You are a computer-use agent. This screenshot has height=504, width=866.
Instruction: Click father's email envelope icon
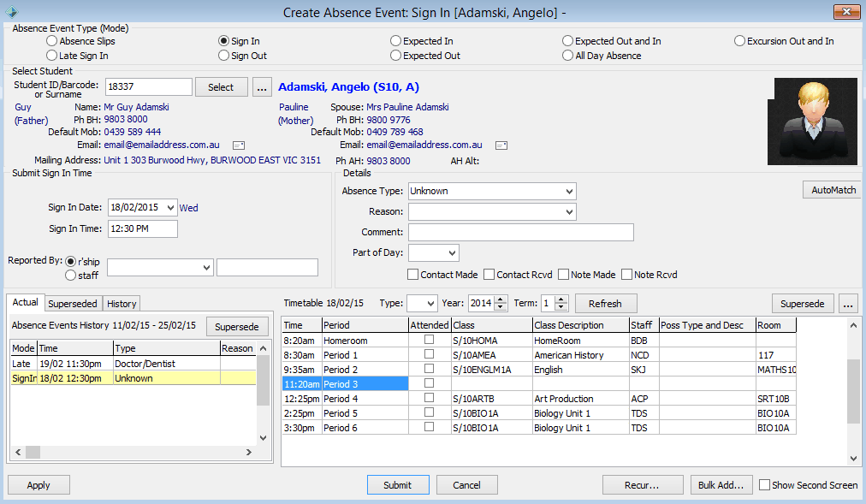tap(239, 145)
